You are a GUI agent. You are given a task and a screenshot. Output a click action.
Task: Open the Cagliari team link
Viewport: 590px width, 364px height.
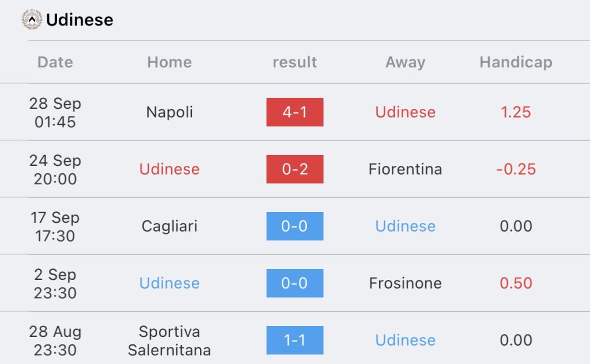(x=169, y=226)
